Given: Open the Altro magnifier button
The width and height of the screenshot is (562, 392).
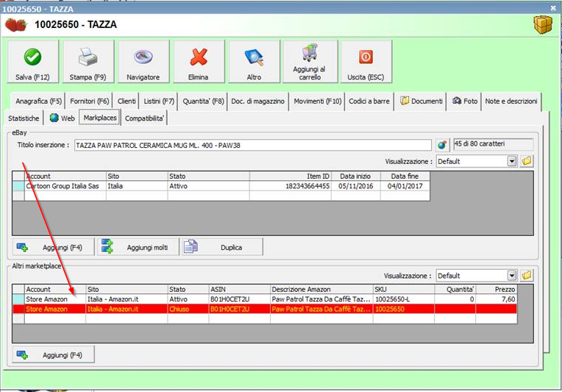Looking at the screenshot, I should [x=254, y=62].
